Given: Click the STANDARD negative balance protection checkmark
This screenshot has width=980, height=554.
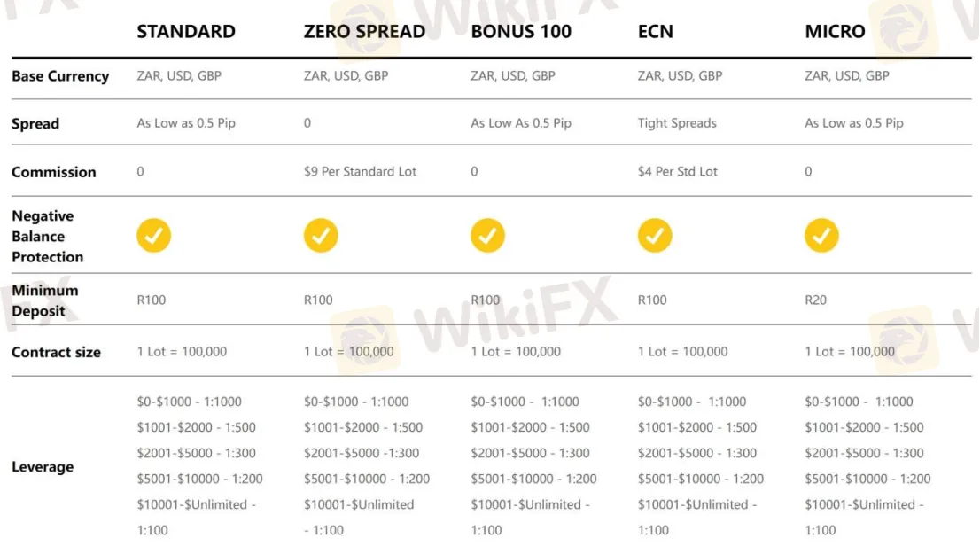Looking at the screenshot, I should 153,236.
